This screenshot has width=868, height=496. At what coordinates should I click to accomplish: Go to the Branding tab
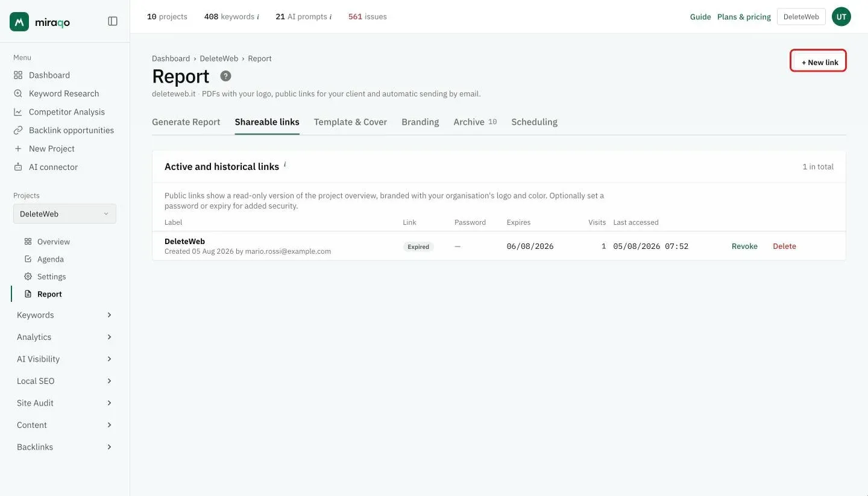click(420, 122)
